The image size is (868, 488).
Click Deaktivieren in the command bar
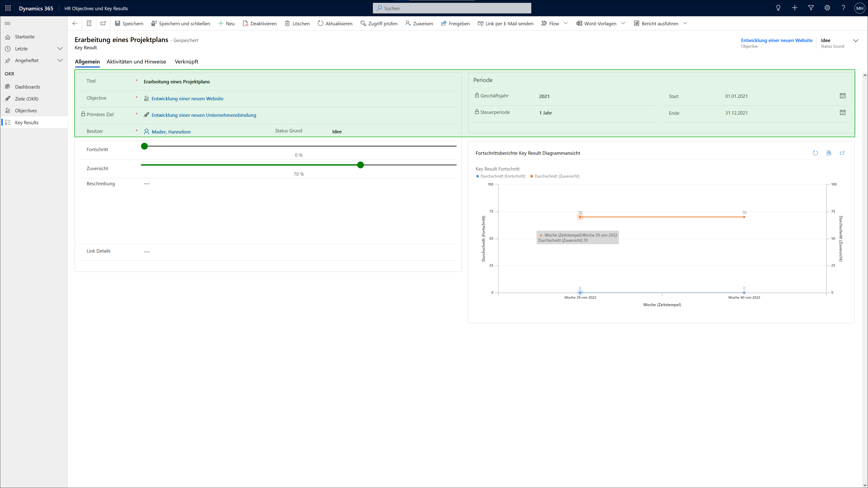[x=259, y=23]
